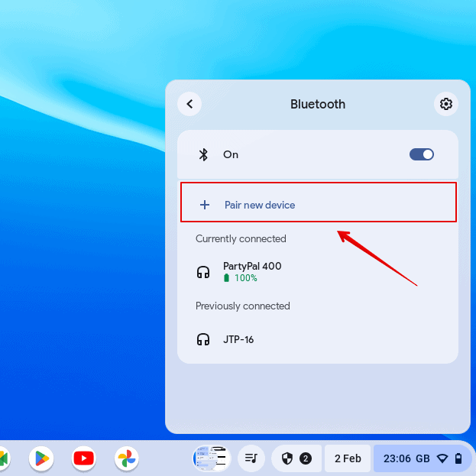Click the plus icon beside Pair new device

(x=205, y=205)
